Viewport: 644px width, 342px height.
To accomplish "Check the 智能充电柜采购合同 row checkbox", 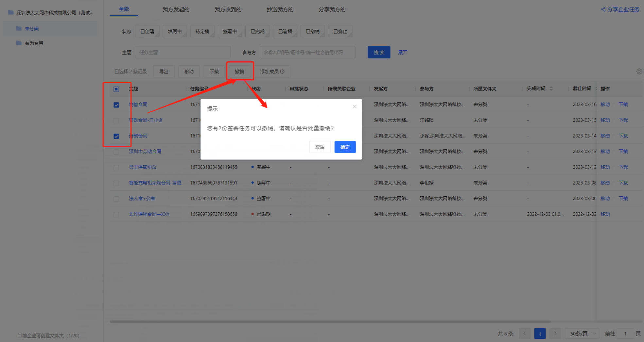I will pyautogui.click(x=116, y=183).
